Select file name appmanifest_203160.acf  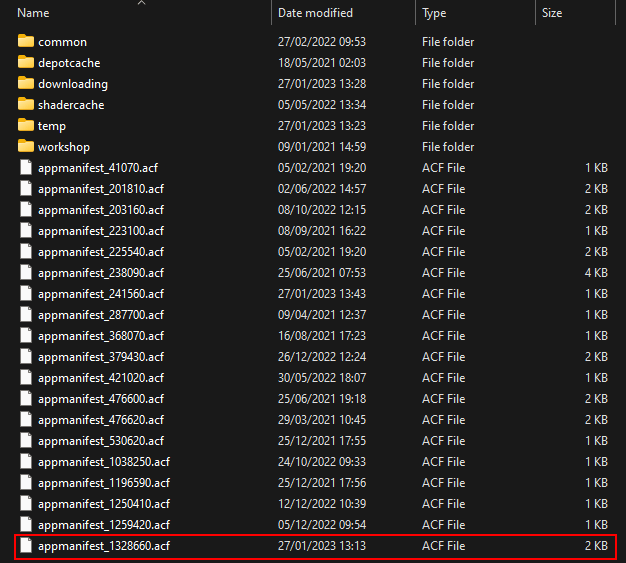(101, 210)
